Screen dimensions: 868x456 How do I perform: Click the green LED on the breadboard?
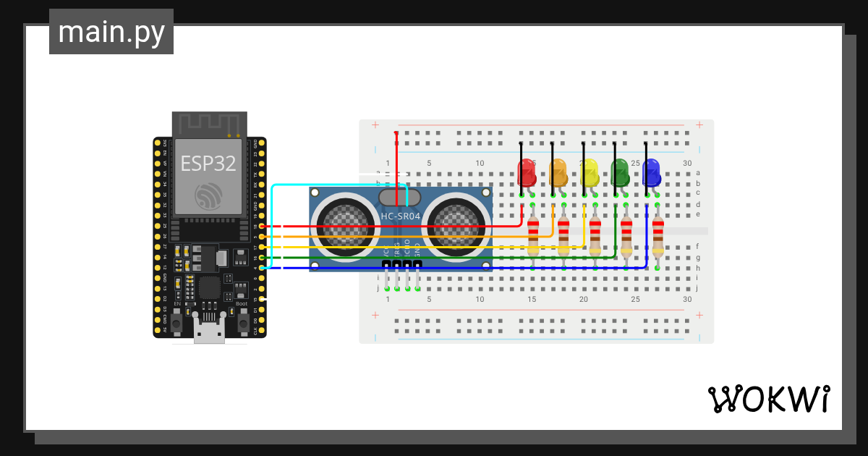(620, 174)
